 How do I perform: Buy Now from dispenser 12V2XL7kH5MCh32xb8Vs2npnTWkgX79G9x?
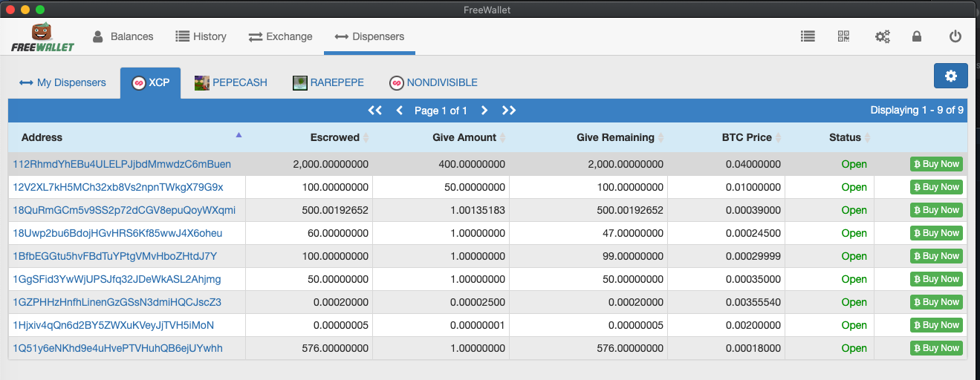(936, 187)
